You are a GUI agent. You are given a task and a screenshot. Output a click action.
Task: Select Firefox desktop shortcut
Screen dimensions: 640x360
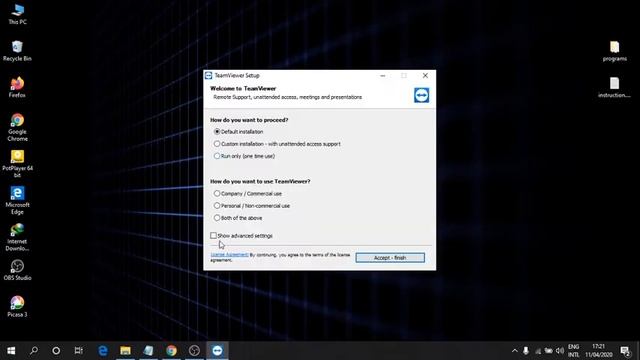coord(17,87)
